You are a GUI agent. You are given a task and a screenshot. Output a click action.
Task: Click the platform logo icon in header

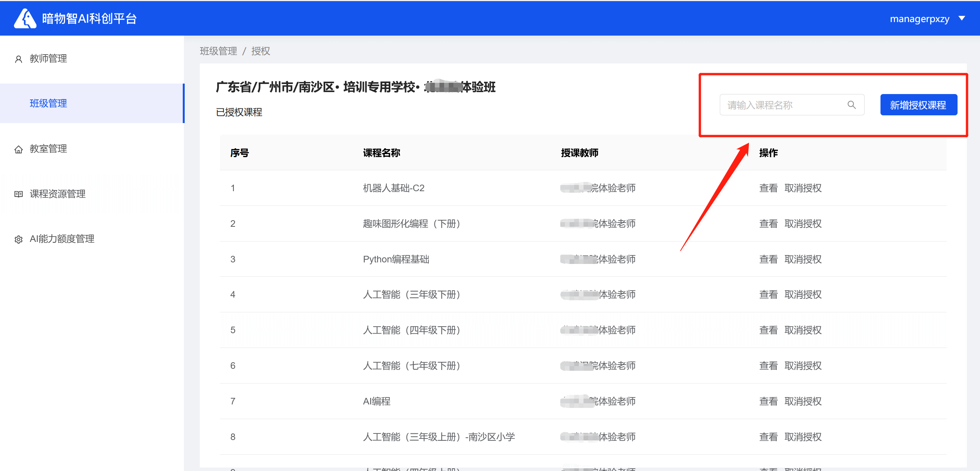(25, 19)
